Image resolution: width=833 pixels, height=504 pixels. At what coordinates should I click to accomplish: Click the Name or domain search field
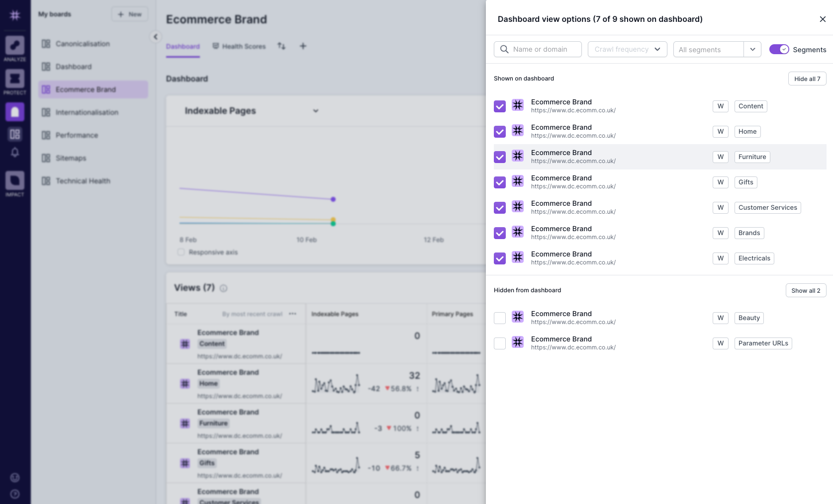[537, 49]
